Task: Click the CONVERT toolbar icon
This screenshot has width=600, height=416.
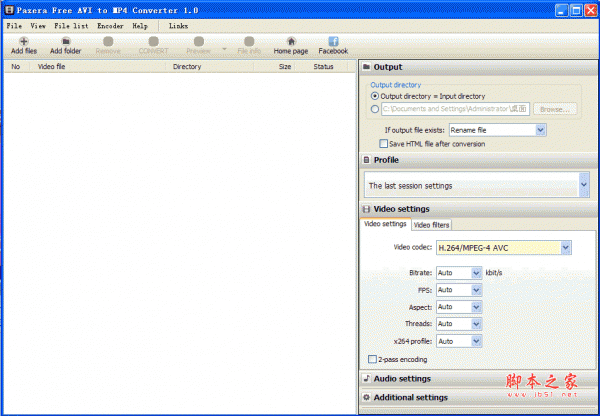Action: click(x=153, y=41)
